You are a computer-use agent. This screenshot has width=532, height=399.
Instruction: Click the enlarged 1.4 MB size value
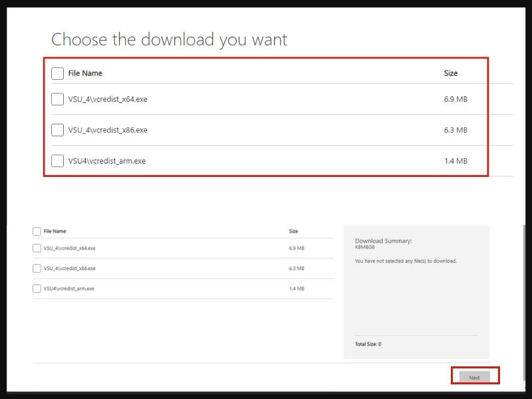pos(456,161)
